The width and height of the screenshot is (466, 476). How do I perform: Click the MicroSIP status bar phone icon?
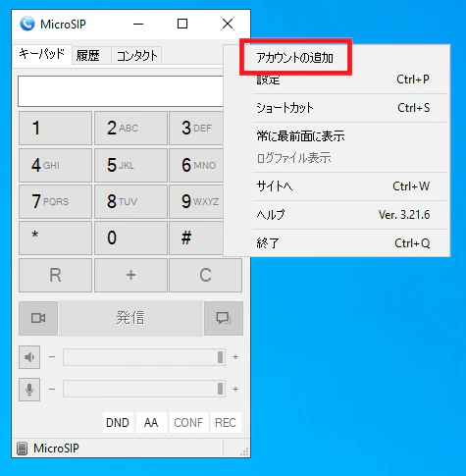tap(22, 449)
